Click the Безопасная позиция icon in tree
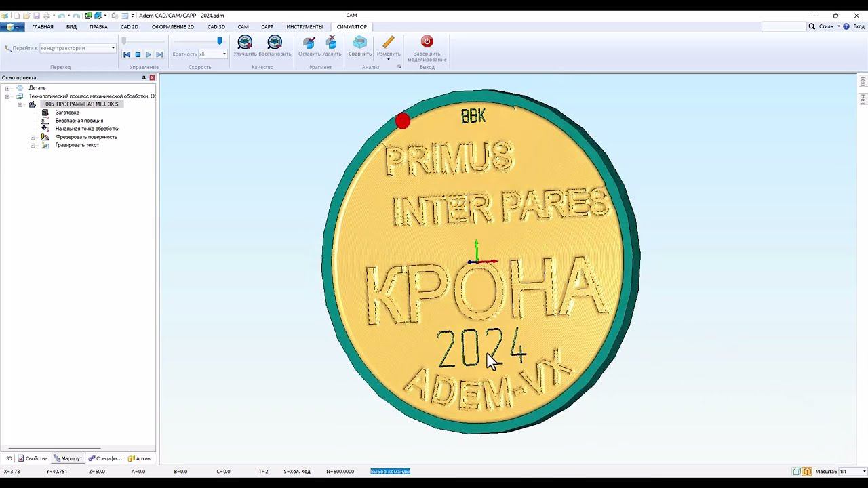Screen dimensions: 868x488 click(x=45, y=121)
